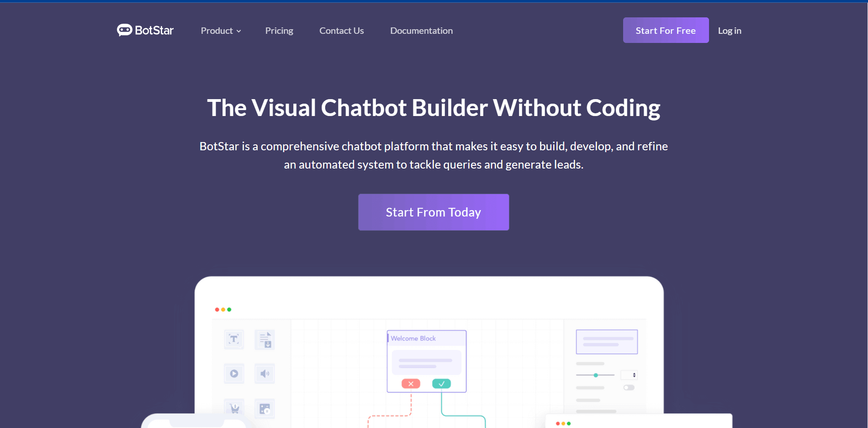The height and width of the screenshot is (428, 868).
Task: Open the Documentation link
Action: 421,31
